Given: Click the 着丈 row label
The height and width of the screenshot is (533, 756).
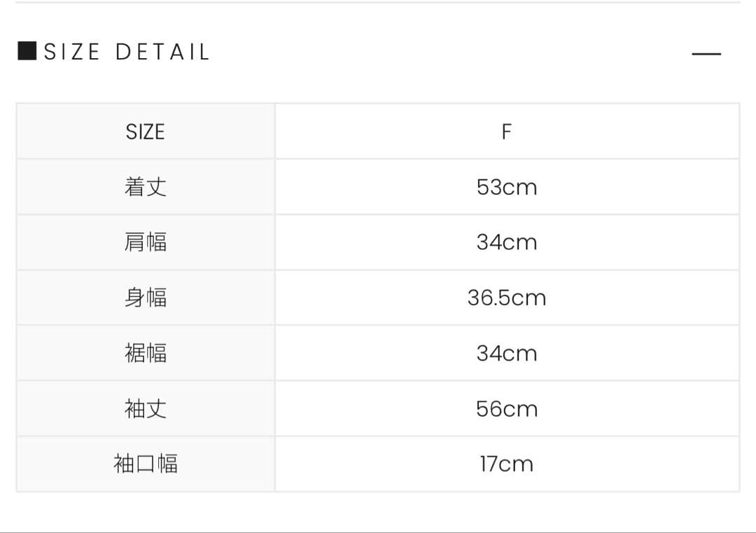Looking at the screenshot, I should (x=145, y=187).
